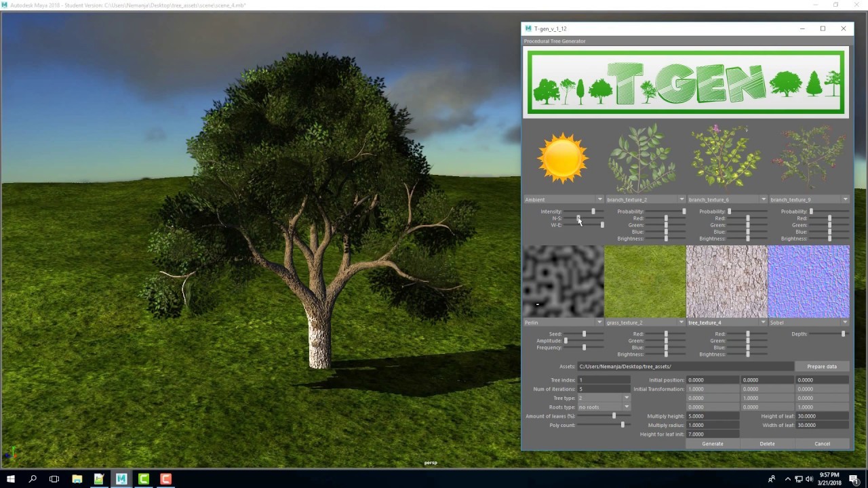Image resolution: width=868 pixels, height=488 pixels.
Task: Open Windows Search from the taskbar
Action: pos(33,479)
